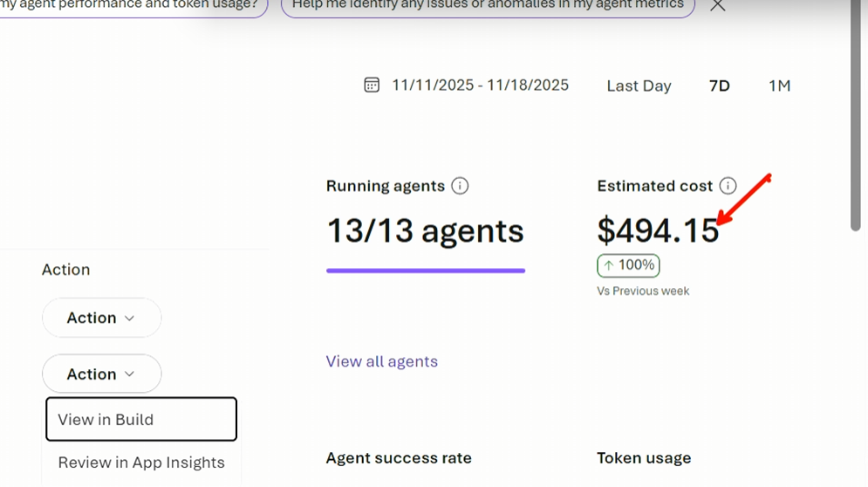Image resolution: width=868 pixels, height=487 pixels.
Task: Expand the upper Action dropdown
Action: tap(101, 318)
